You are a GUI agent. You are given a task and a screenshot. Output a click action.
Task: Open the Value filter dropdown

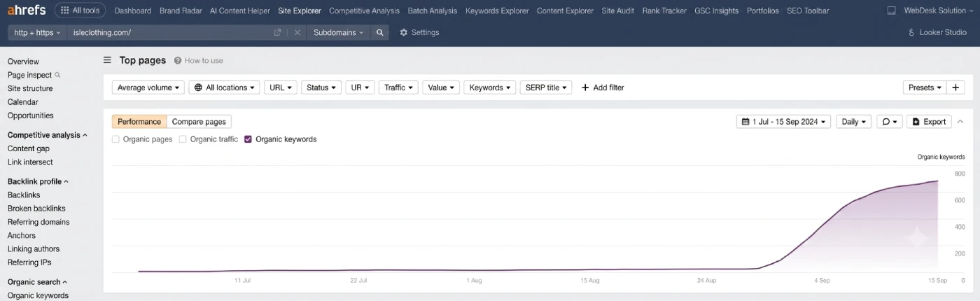441,87
